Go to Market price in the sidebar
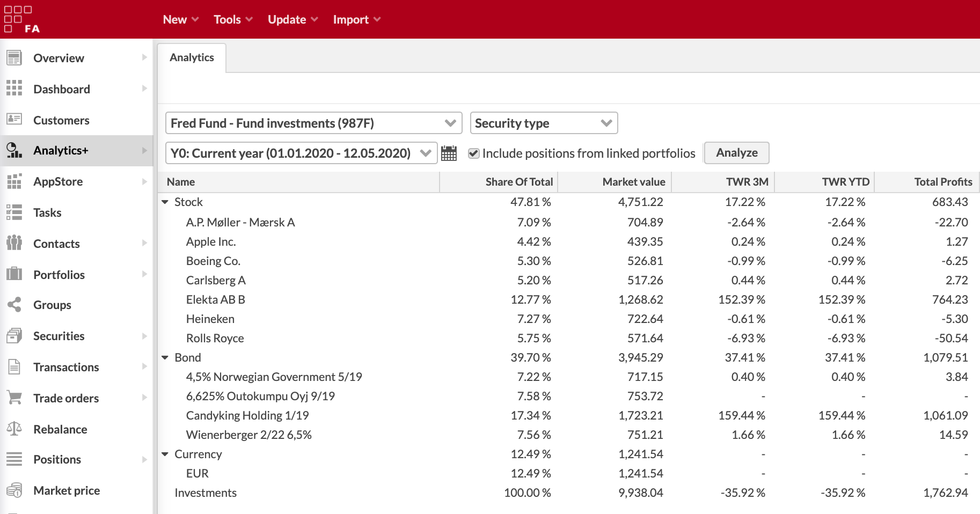The image size is (980, 514). click(77, 490)
